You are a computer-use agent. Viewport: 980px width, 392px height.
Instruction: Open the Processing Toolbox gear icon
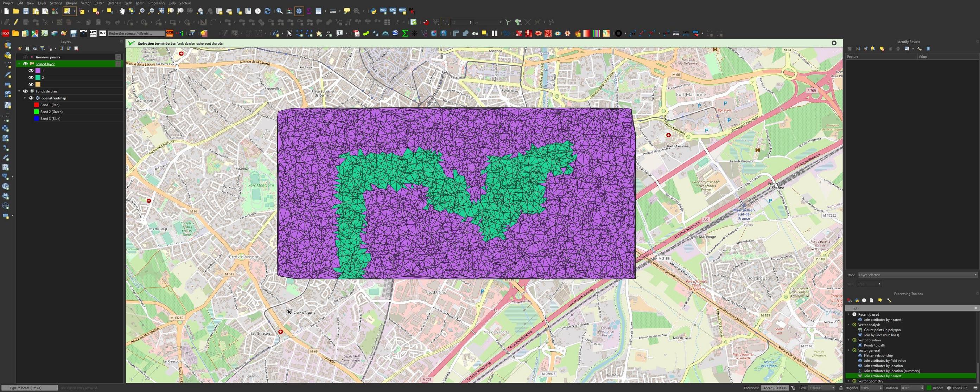pyautogui.click(x=299, y=11)
